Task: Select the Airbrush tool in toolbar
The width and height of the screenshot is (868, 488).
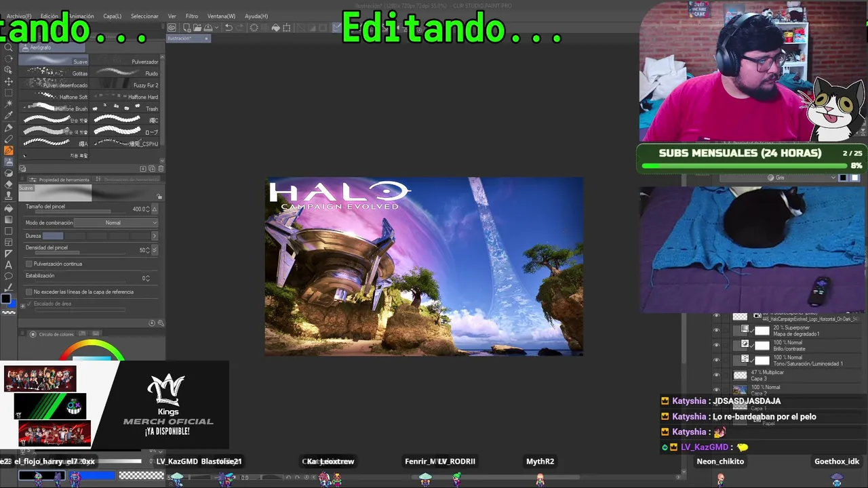Action: point(8,162)
